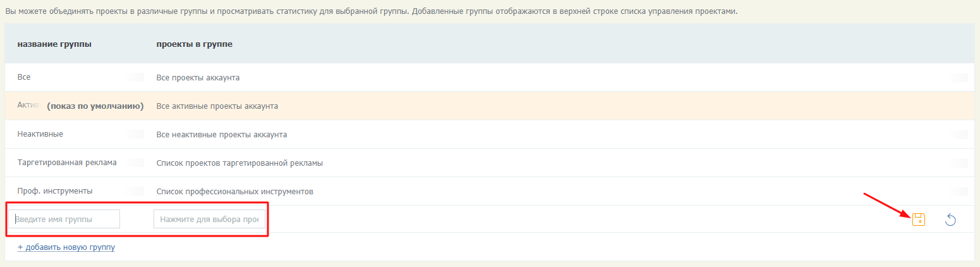Viewport: 980px width, 267px height.
Task: Open the 'Нажмите для выбора' project selector
Action: pyautogui.click(x=209, y=219)
